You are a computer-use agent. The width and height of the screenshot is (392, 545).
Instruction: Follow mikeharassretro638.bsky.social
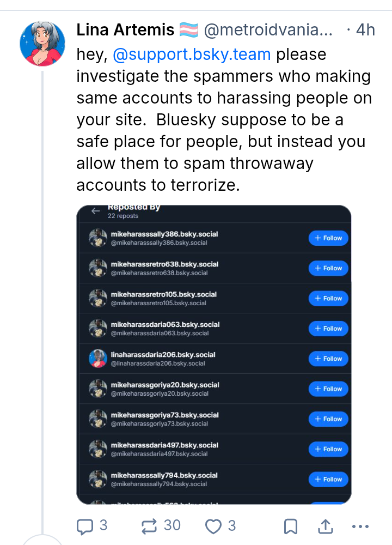[x=328, y=268]
